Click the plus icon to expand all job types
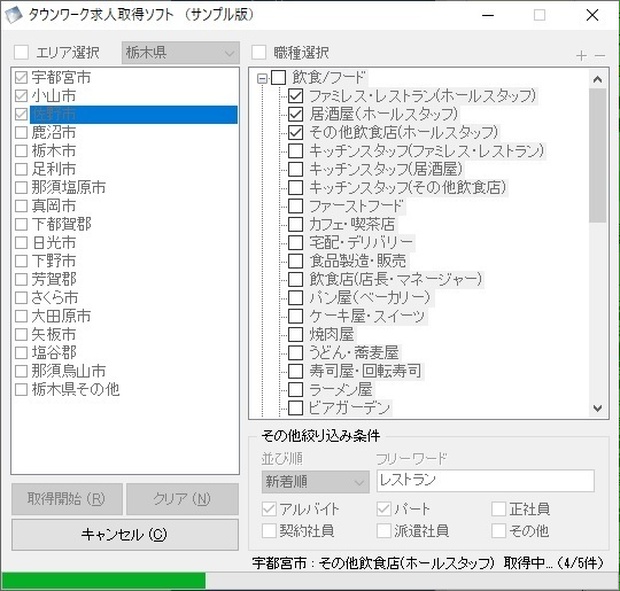 [x=581, y=56]
